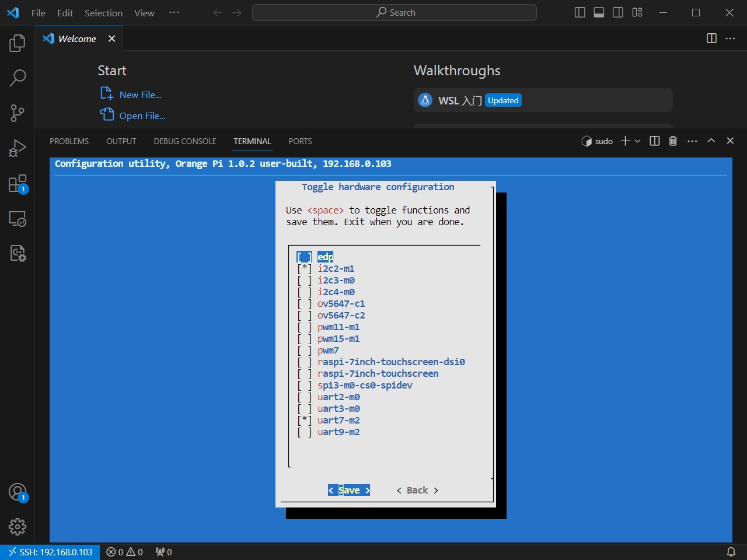The height and width of the screenshot is (560, 747).
Task: Open the File menu
Action: point(39,12)
